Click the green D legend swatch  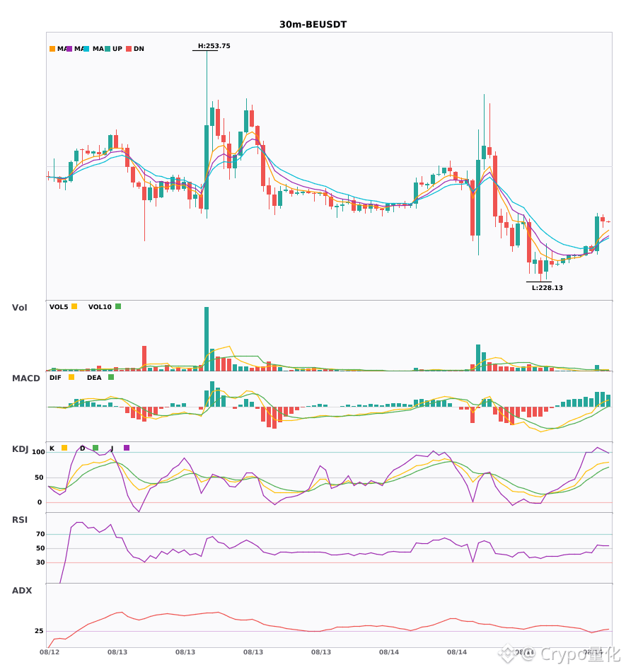tap(95, 448)
